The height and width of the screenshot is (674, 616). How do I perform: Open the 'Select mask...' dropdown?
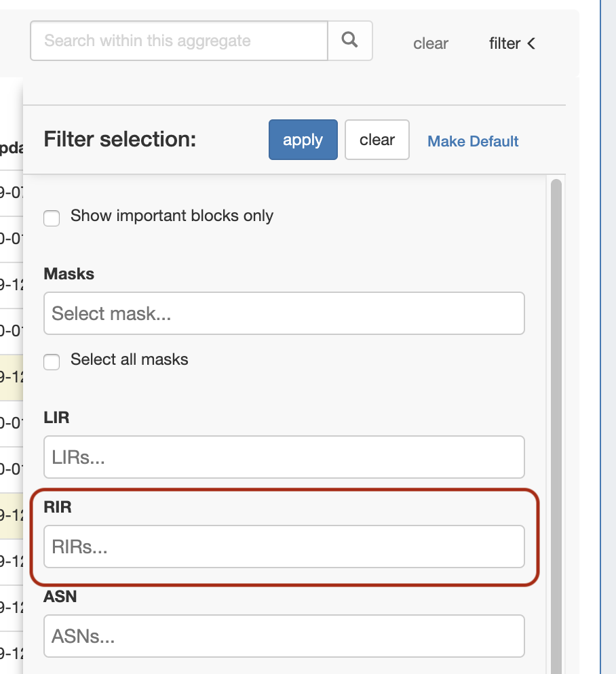tap(284, 313)
